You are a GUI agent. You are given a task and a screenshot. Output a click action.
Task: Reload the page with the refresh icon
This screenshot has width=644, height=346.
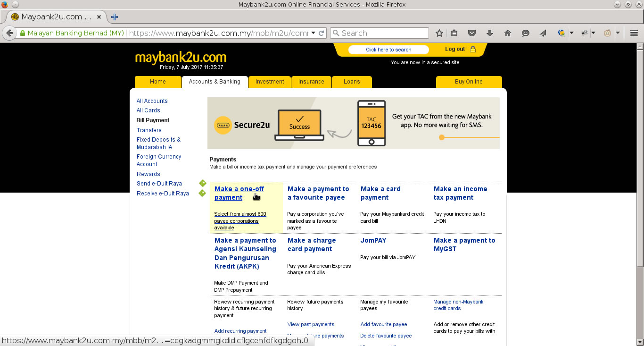pos(322,33)
